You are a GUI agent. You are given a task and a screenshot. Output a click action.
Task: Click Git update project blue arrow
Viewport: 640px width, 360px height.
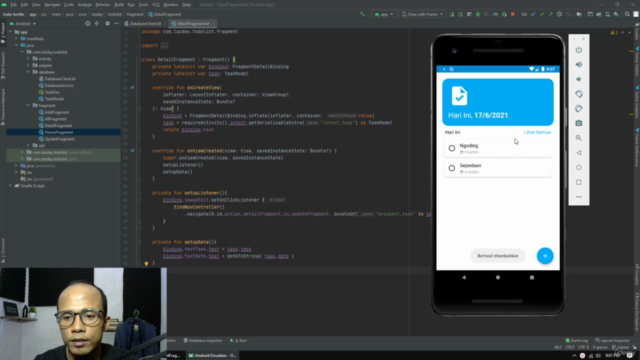(x=533, y=14)
